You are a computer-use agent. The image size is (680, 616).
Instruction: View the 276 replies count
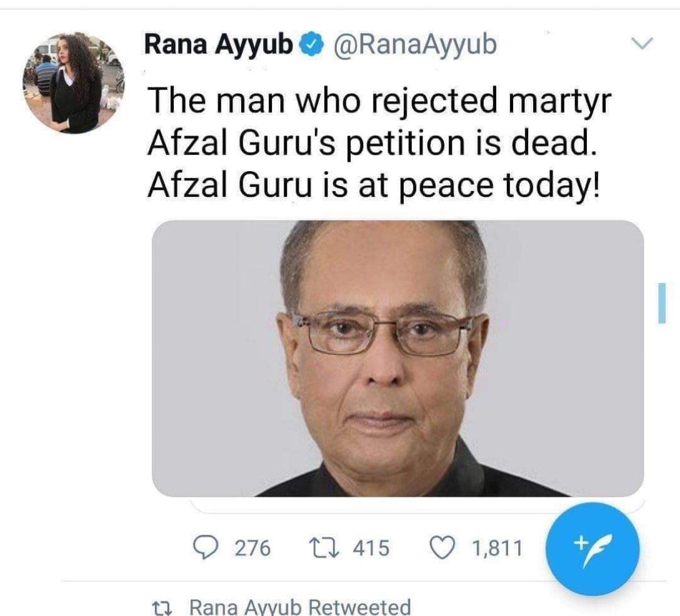(252, 549)
